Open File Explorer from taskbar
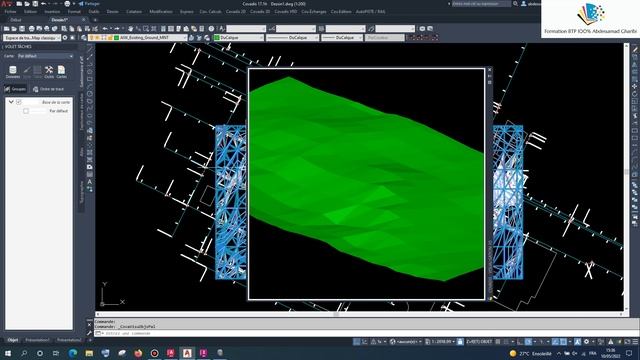The width and height of the screenshot is (640, 360). [89, 353]
